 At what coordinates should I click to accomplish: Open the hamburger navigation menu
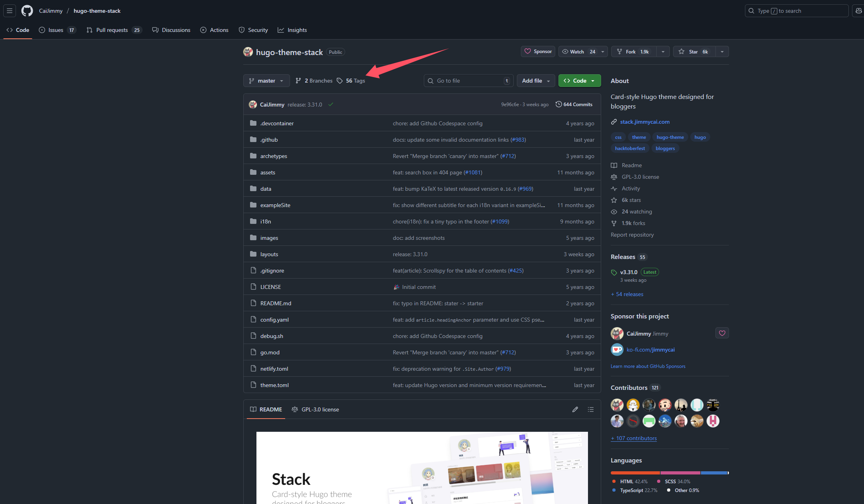coord(10,11)
